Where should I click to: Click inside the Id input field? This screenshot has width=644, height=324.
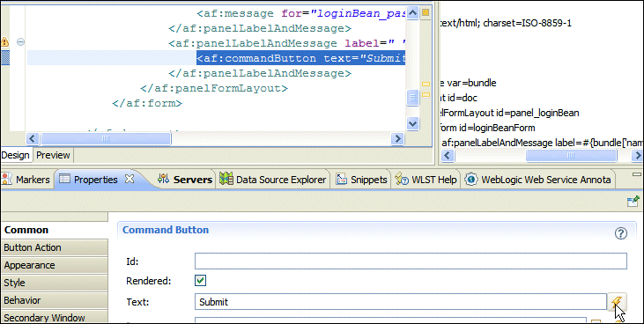[411, 261]
